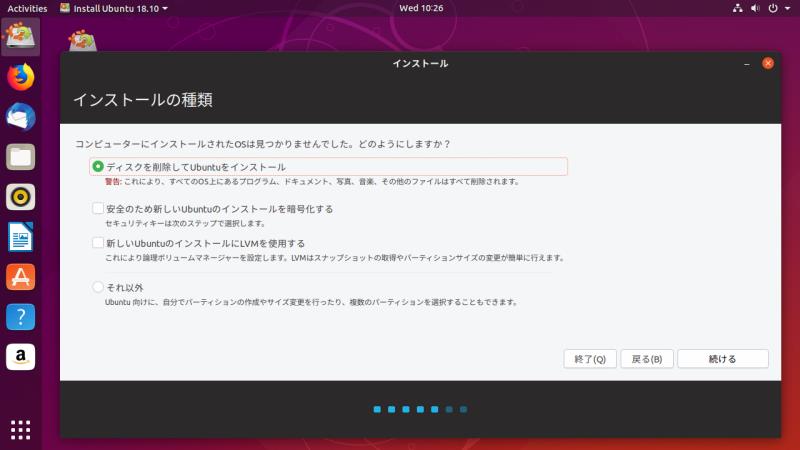Close the installer with the orange button
Screen dimensions: 800x450
[x=768, y=63]
